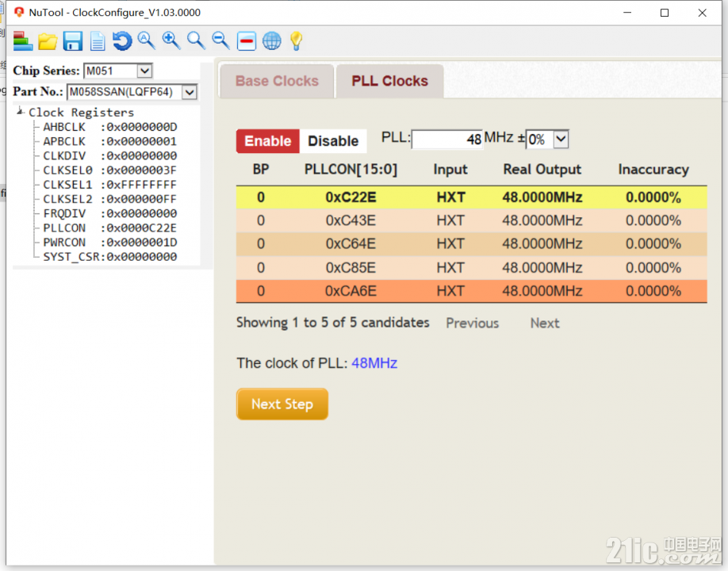Click the blue circular arrow reset icon
This screenshot has height=571, width=728.
(122, 41)
